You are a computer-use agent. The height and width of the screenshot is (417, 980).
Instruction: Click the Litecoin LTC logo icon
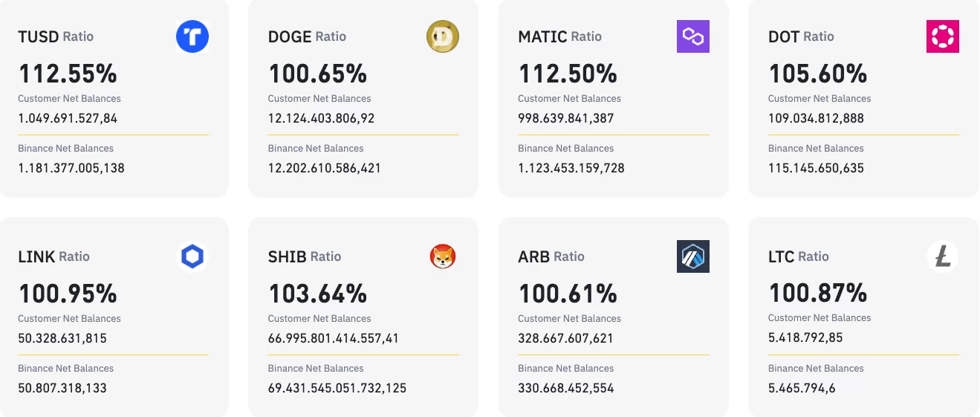(943, 257)
